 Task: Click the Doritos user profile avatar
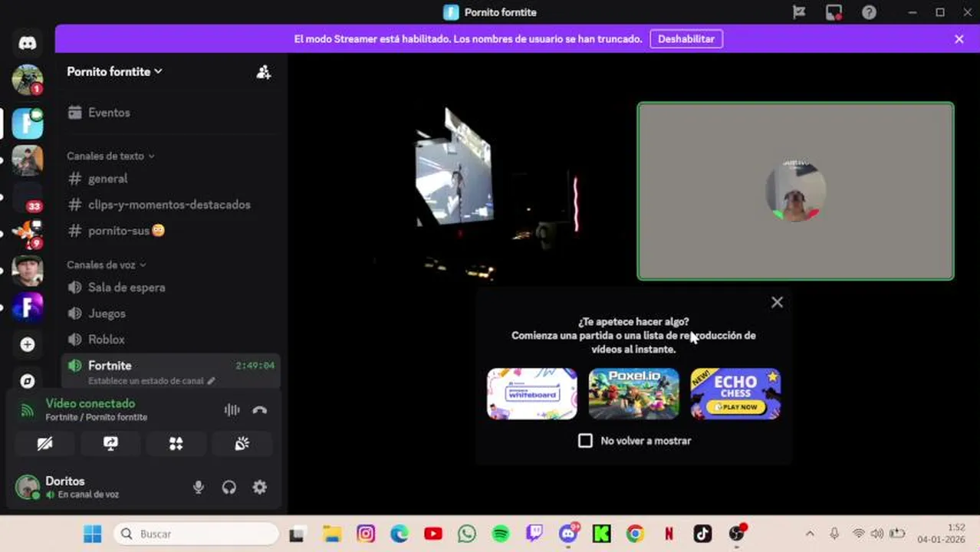[x=28, y=487]
